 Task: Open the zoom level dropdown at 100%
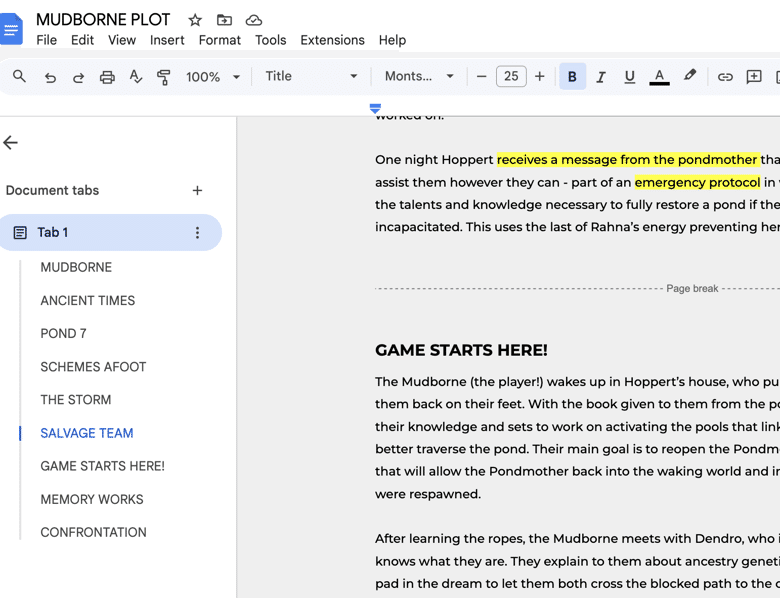(212, 77)
